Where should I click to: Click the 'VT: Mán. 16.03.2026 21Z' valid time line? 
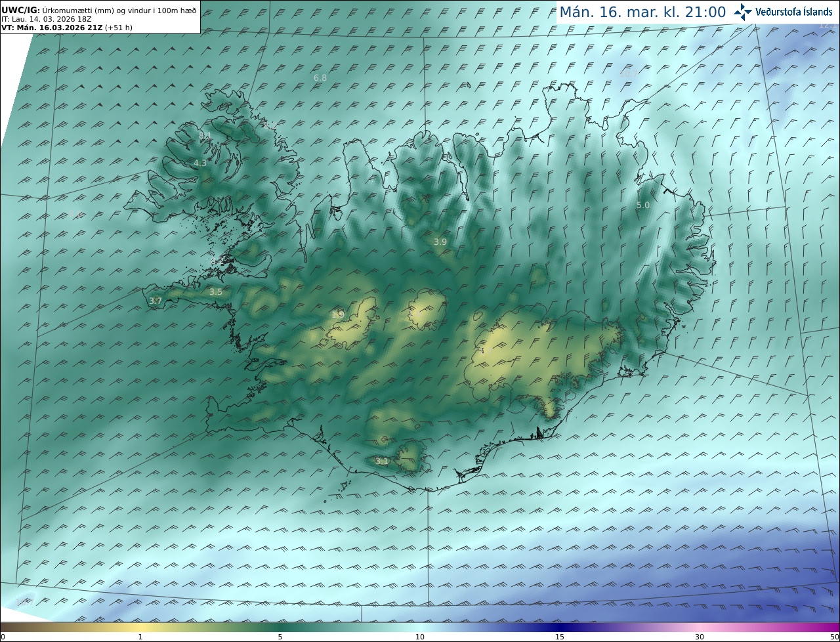[67, 28]
